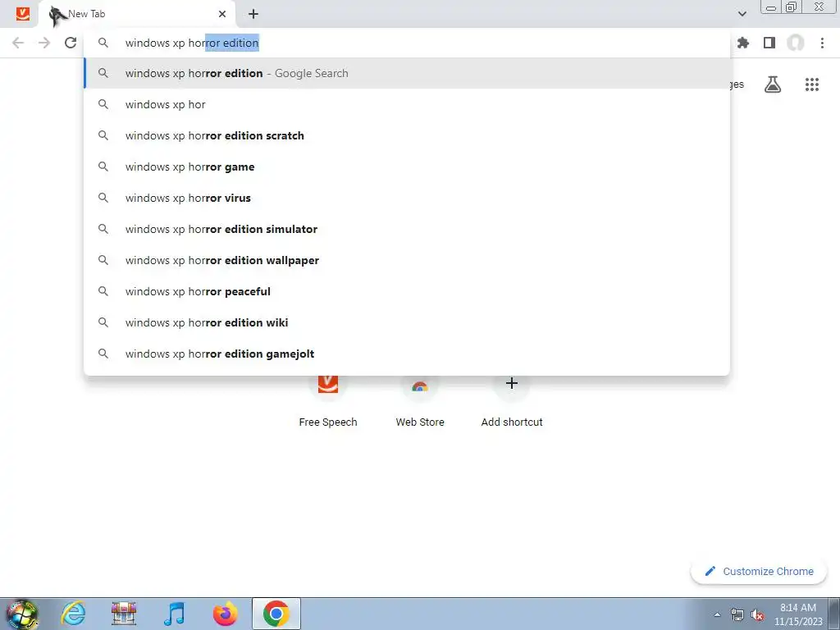The width and height of the screenshot is (840, 630).
Task: Open Chrome's three-dot menu
Action: click(x=822, y=43)
